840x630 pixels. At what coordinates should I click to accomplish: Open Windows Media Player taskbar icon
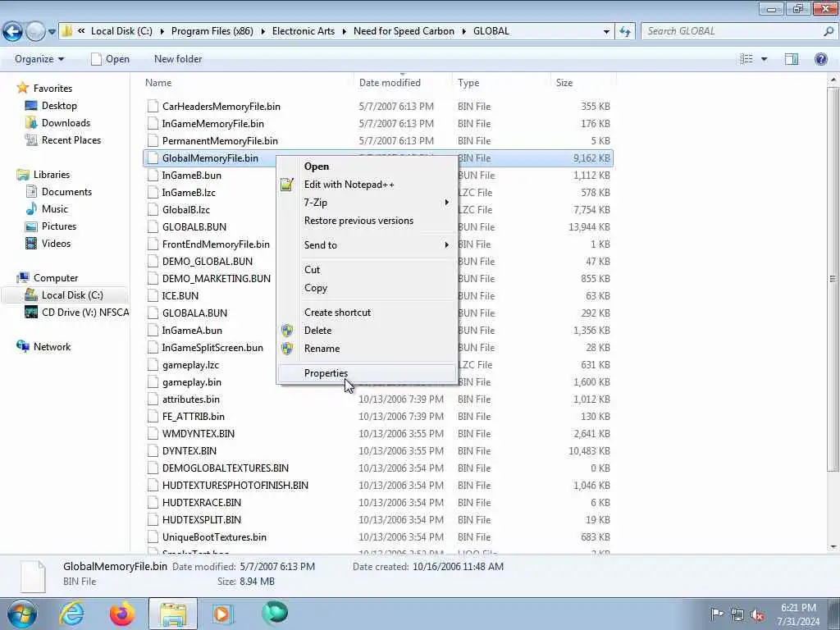coord(222,614)
